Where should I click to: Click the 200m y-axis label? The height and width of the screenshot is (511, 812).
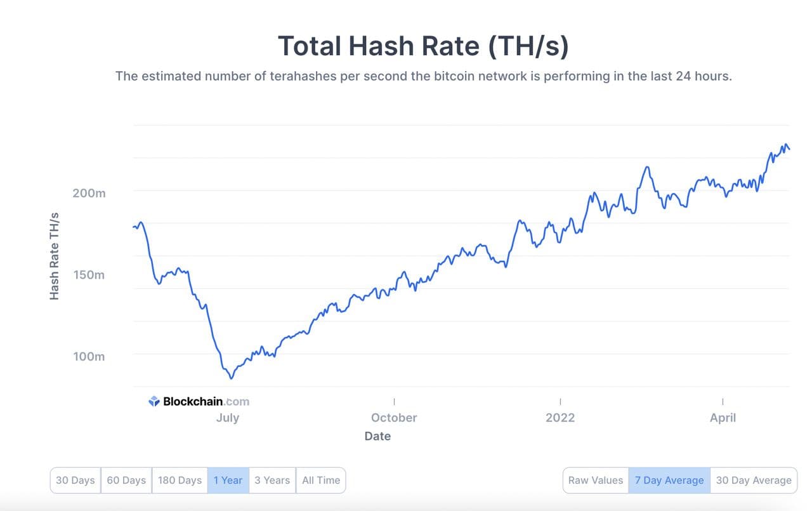tap(89, 193)
